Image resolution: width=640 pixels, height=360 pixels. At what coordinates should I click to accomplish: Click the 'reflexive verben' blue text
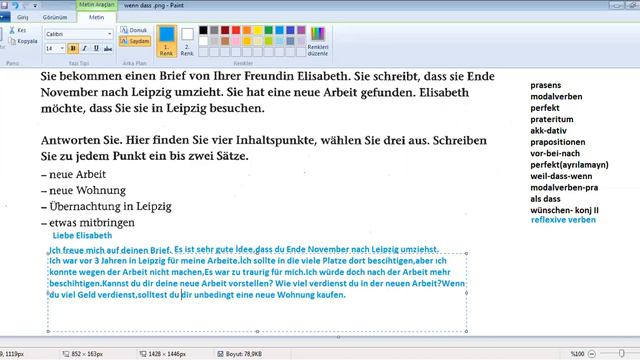pyautogui.click(x=563, y=220)
